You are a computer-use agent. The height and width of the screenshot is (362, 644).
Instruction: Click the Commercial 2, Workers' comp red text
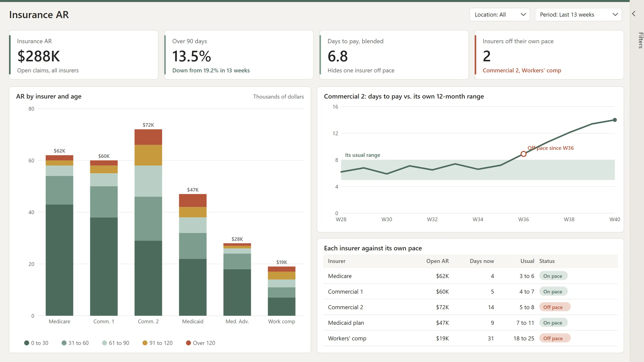point(522,70)
